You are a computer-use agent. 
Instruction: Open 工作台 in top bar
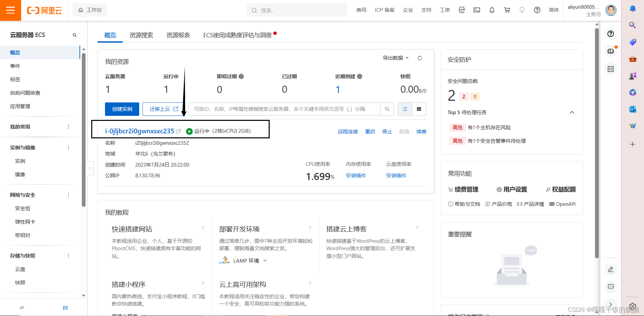point(90,10)
